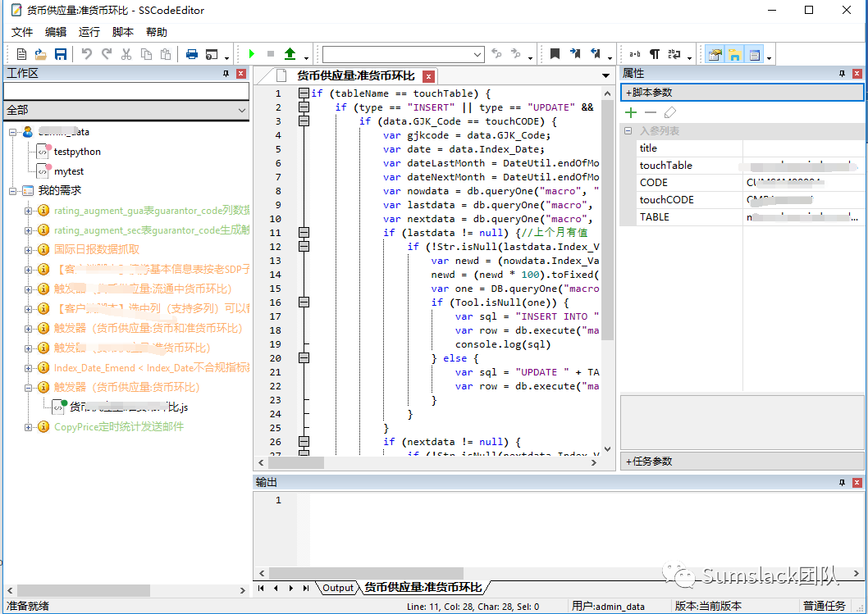Click the Print toolbar icon
The width and height of the screenshot is (868, 614).
coord(191,54)
